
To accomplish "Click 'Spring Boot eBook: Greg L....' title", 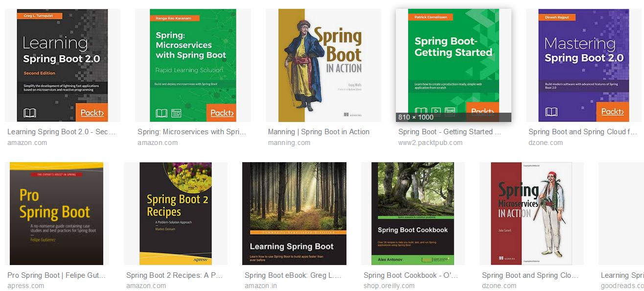I will tap(293, 275).
